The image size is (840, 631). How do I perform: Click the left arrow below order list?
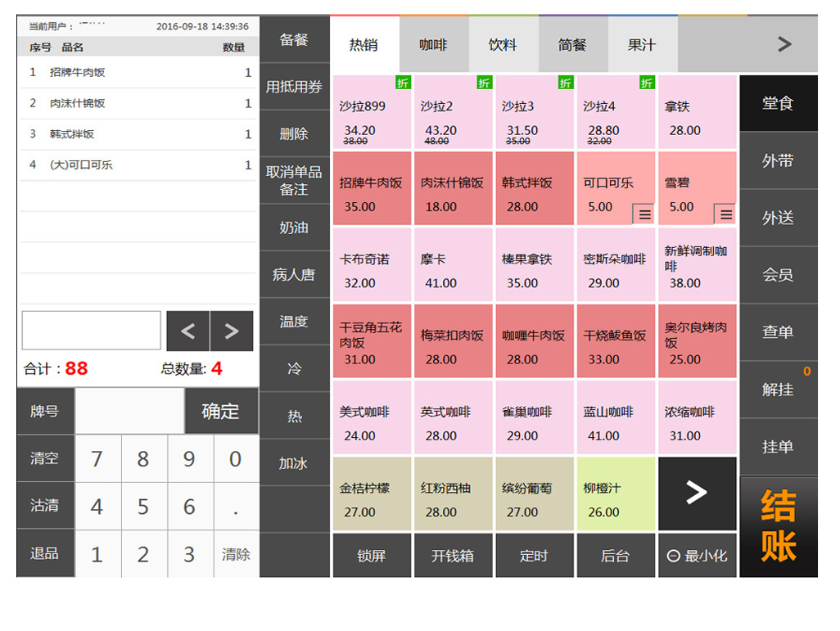187,331
